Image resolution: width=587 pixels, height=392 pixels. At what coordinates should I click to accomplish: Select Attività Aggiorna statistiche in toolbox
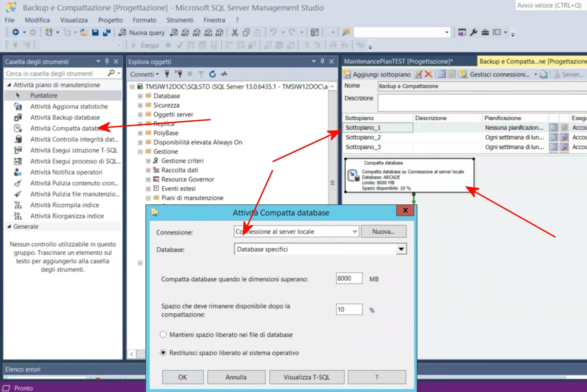[x=69, y=107]
